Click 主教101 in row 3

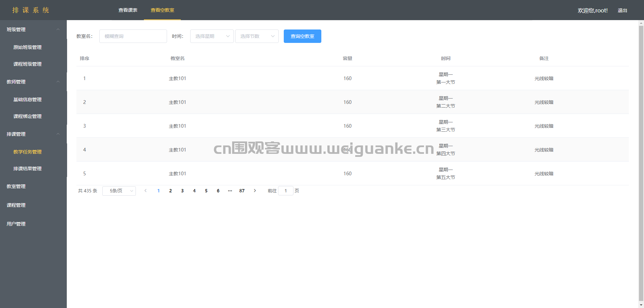click(177, 126)
